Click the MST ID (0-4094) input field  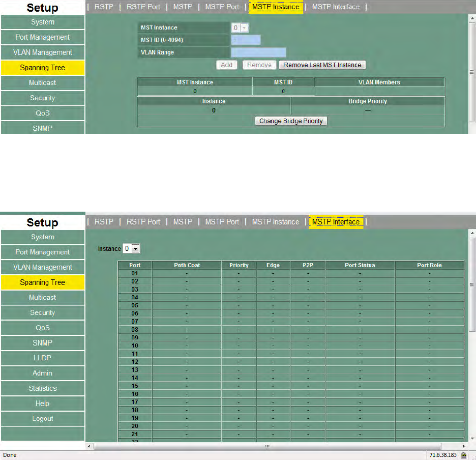pos(246,40)
